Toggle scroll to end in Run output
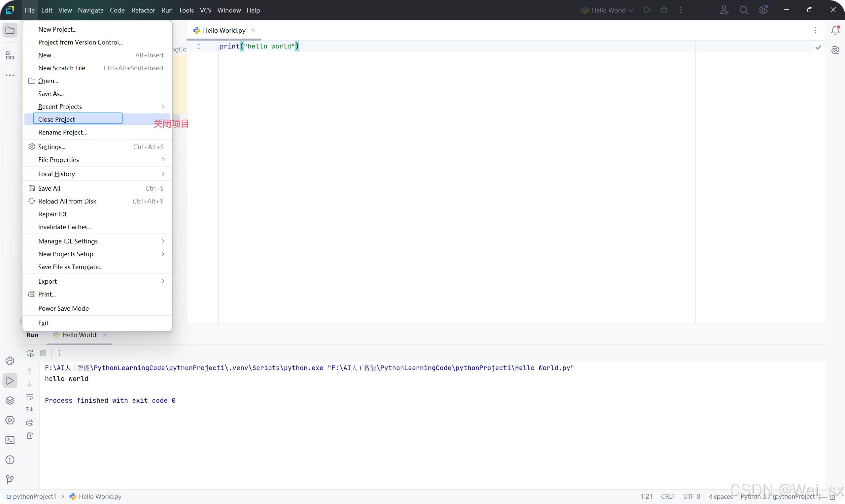Screen dimensions: 845x504 pos(30,410)
